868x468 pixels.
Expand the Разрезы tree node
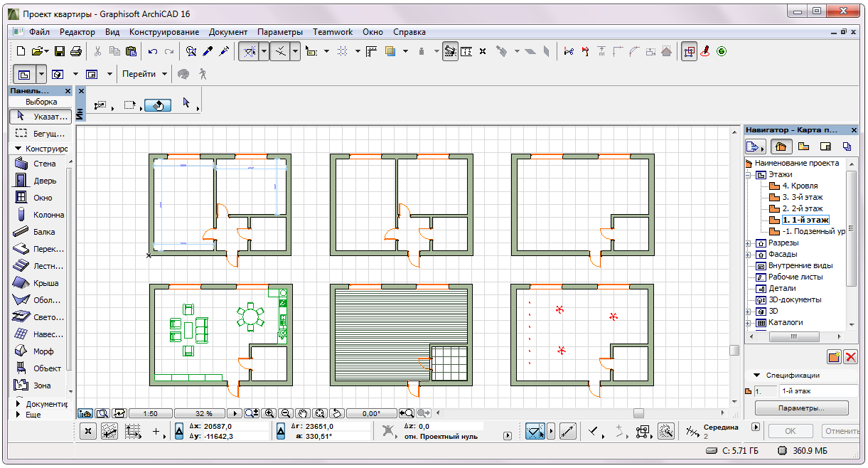point(748,243)
